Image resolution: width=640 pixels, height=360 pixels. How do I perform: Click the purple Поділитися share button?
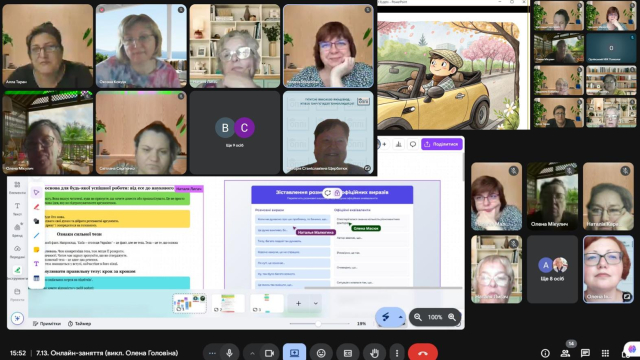click(442, 144)
